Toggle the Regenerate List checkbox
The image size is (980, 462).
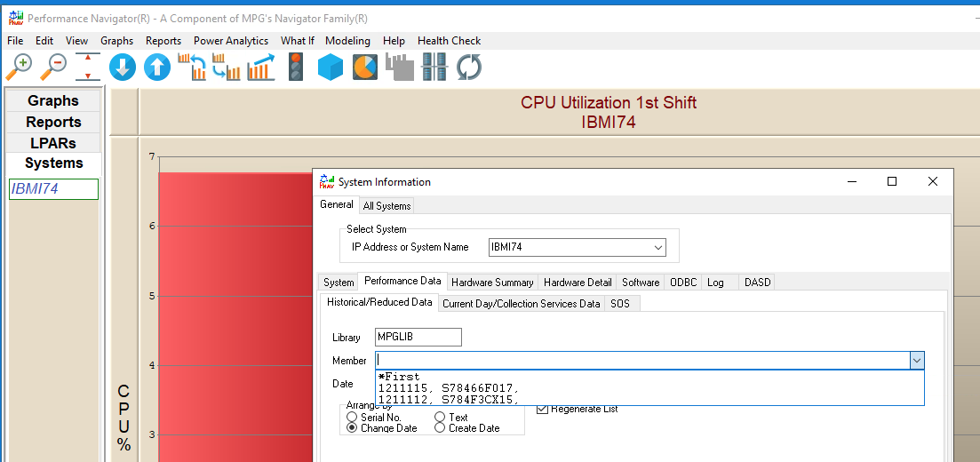click(543, 409)
